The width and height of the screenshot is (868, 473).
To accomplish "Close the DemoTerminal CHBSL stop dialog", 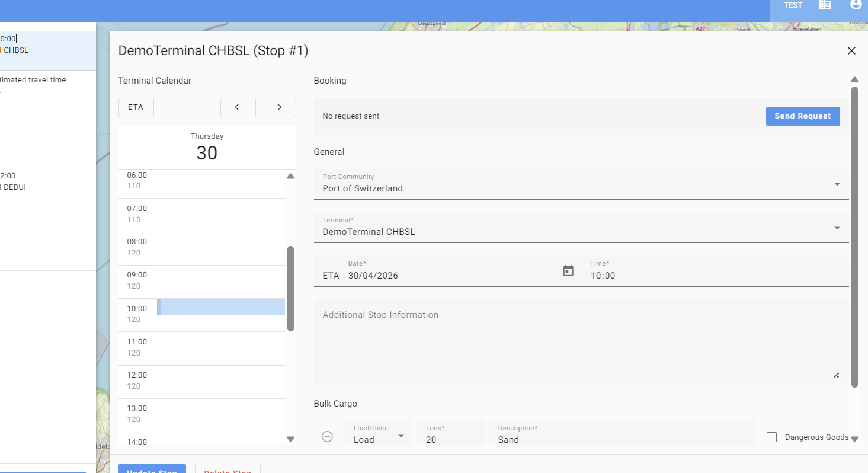I will point(851,51).
